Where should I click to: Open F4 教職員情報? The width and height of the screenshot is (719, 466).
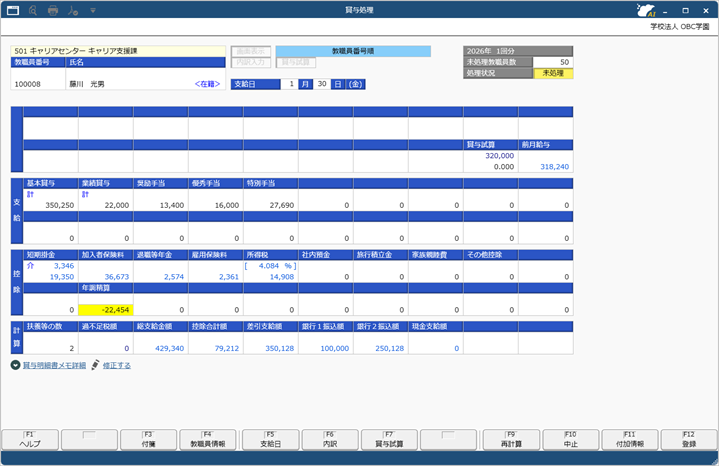click(209, 438)
